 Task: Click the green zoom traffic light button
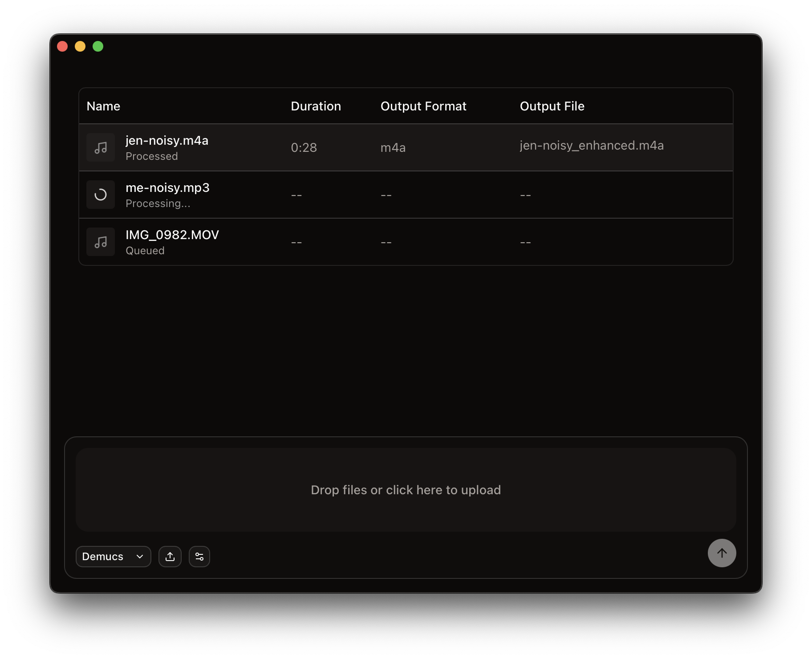point(97,46)
